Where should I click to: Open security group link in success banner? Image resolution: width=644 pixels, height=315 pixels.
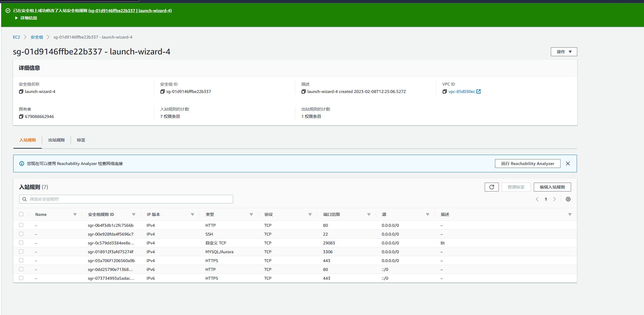[x=130, y=11]
